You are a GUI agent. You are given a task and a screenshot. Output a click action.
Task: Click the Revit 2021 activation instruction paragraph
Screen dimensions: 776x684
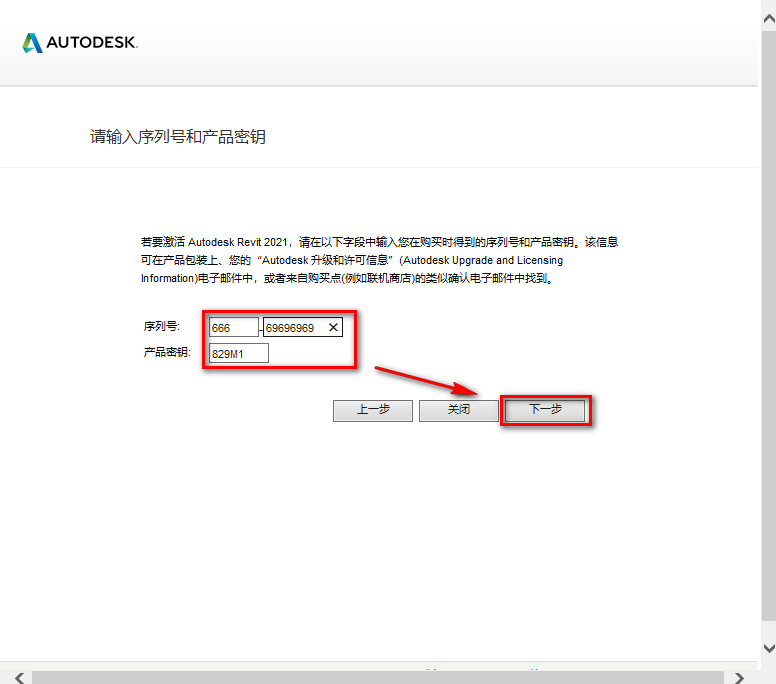[380, 260]
